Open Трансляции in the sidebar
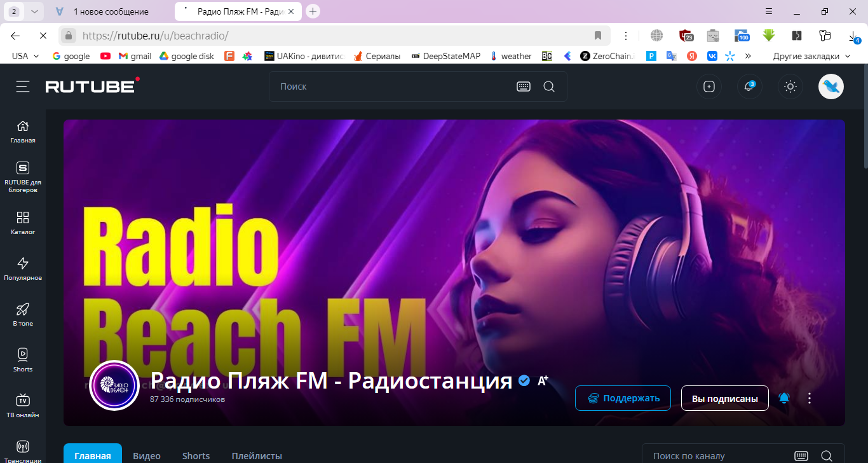The width and height of the screenshot is (868, 463). pyautogui.click(x=23, y=452)
